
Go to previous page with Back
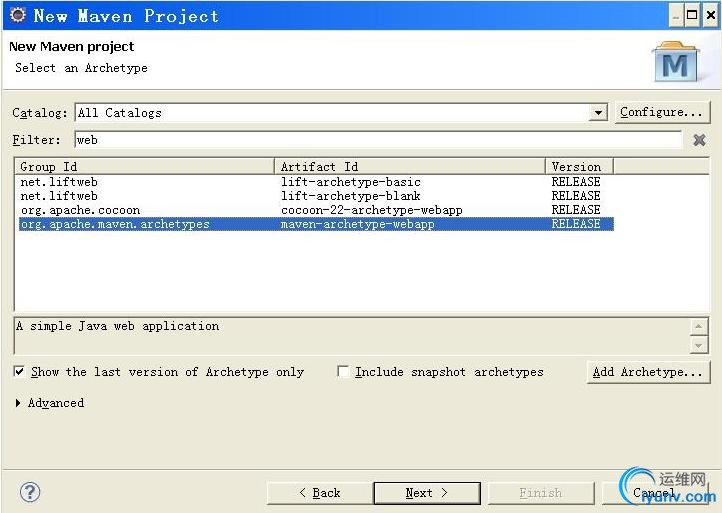tap(320, 493)
